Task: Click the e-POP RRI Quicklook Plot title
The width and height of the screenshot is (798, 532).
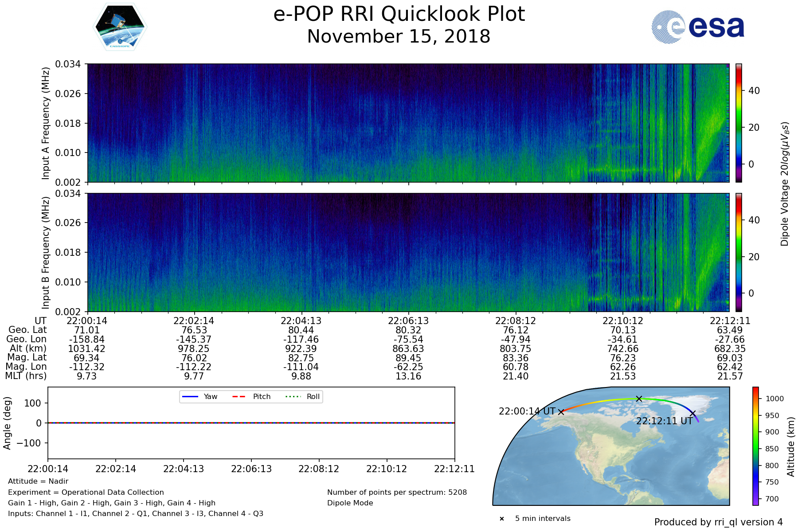Action: [x=399, y=14]
